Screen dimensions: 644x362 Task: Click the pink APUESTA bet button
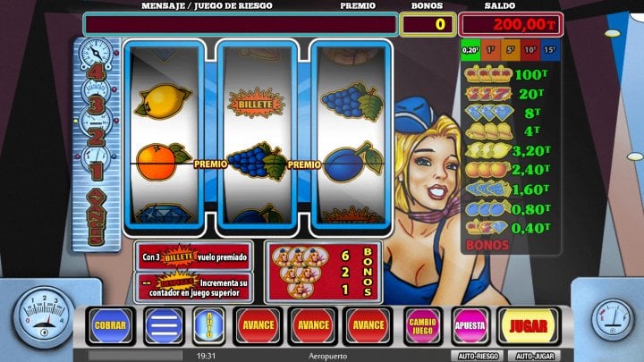[x=470, y=326]
